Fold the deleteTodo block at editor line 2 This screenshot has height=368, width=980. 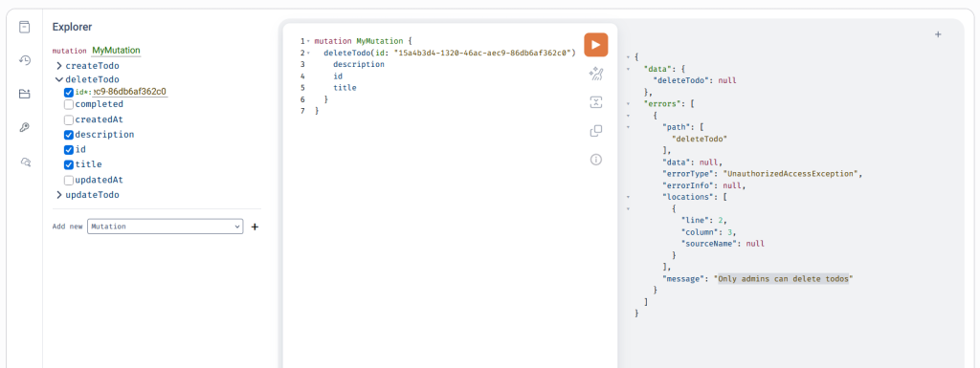tap(309, 53)
